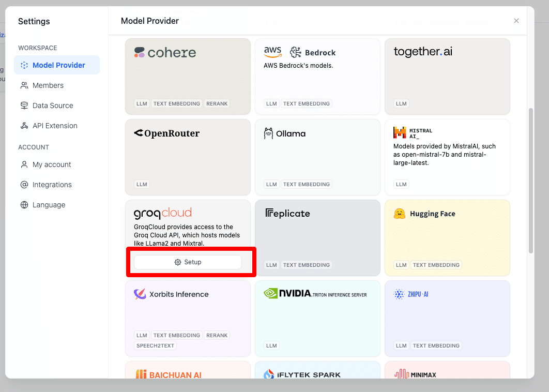Open the Integrations section
Viewport: 549px width, 392px height.
point(57,185)
